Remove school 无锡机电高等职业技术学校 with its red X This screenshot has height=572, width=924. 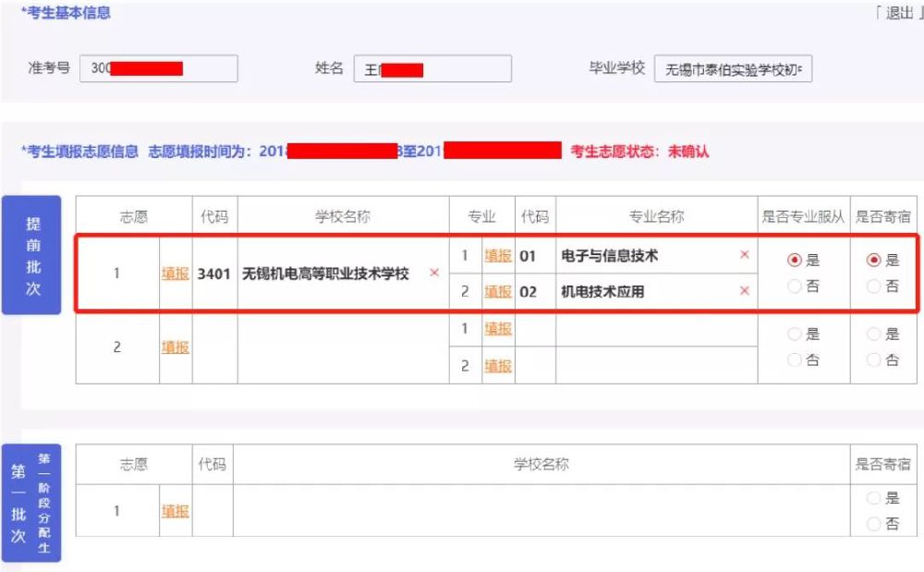[x=434, y=273]
